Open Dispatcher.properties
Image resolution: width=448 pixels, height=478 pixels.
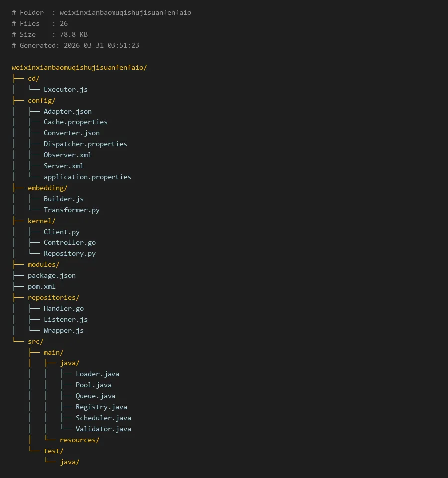tap(86, 144)
